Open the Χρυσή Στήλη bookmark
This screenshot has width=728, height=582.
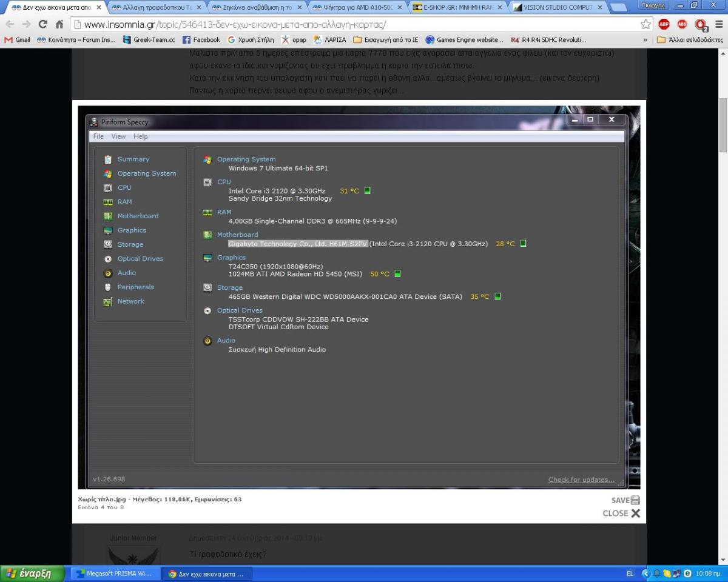tap(251, 39)
